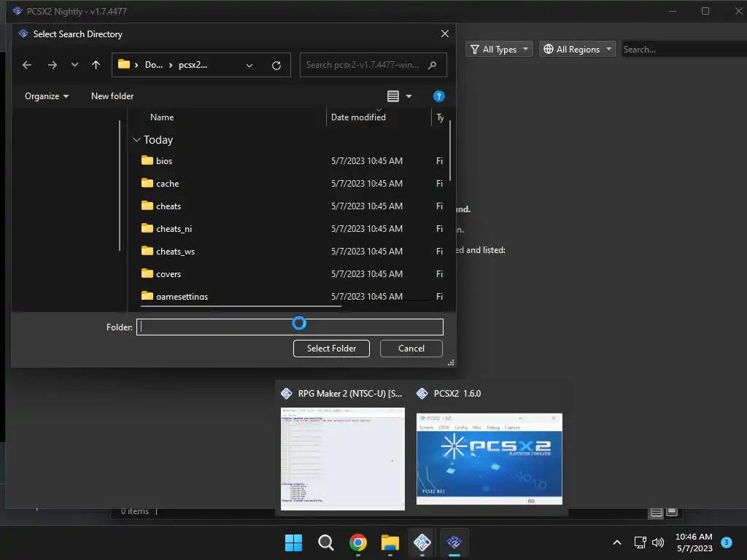
Task: Click the search pcsx2 folder box
Action: point(373,65)
